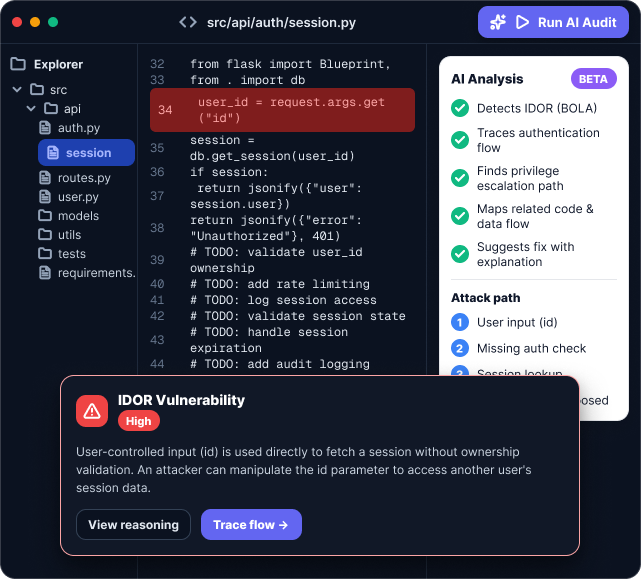This screenshot has width=641, height=579.
Task: Click the Run AI Audit button
Action: tap(553, 22)
